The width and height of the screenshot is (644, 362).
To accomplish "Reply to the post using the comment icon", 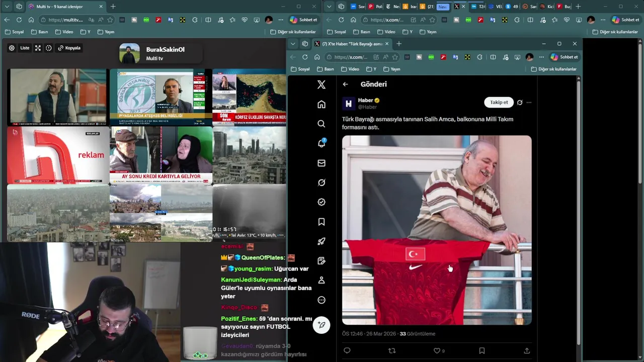I will click(x=347, y=350).
